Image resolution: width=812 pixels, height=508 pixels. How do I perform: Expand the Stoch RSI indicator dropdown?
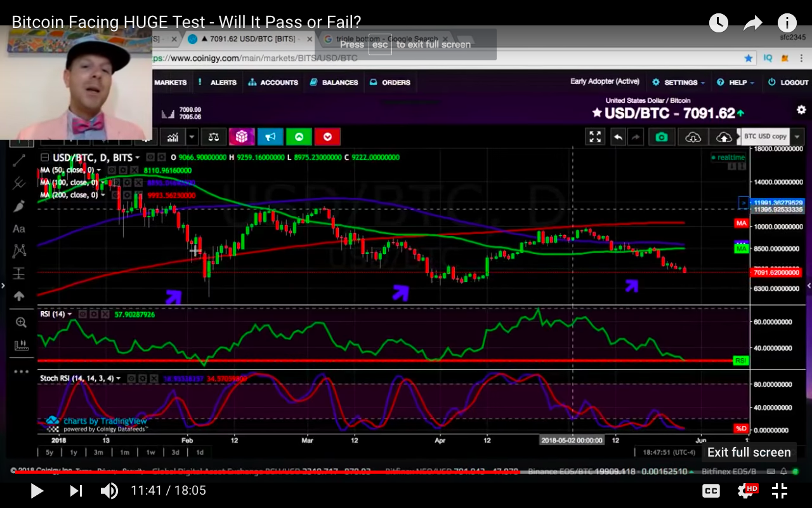click(x=120, y=378)
